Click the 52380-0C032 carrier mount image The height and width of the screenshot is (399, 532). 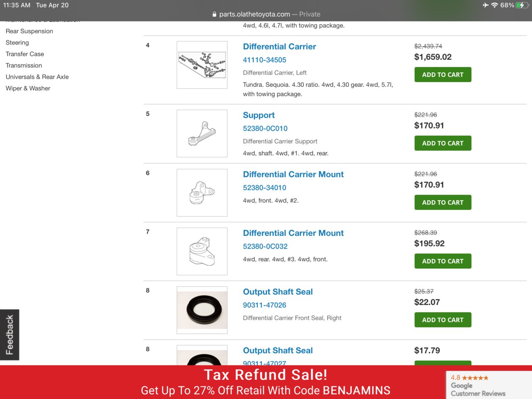(202, 251)
